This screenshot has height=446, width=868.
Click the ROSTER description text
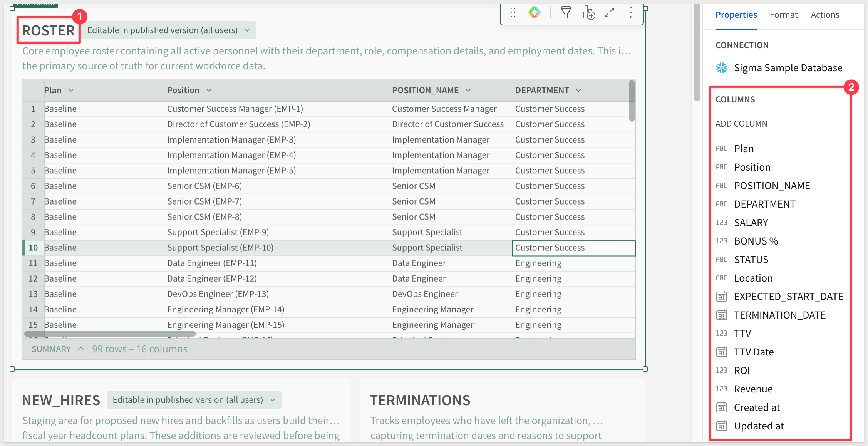(x=327, y=58)
